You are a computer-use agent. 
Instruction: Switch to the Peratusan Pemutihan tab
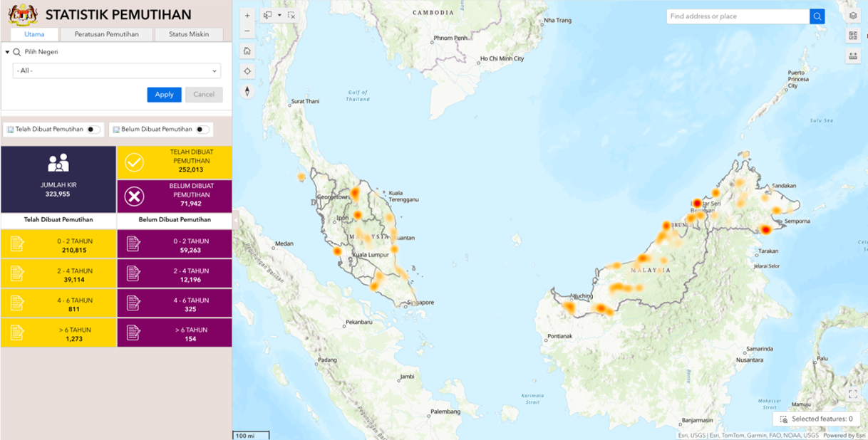pos(107,34)
